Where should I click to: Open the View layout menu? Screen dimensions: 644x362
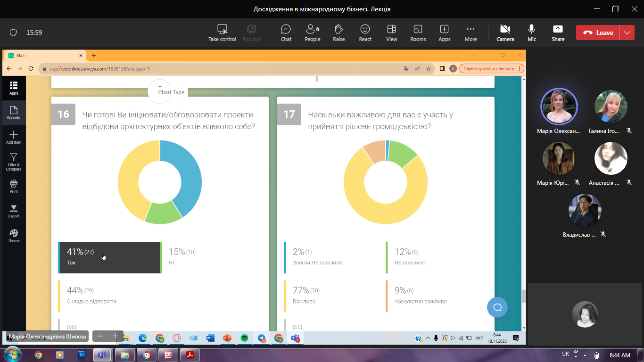[391, 33]
